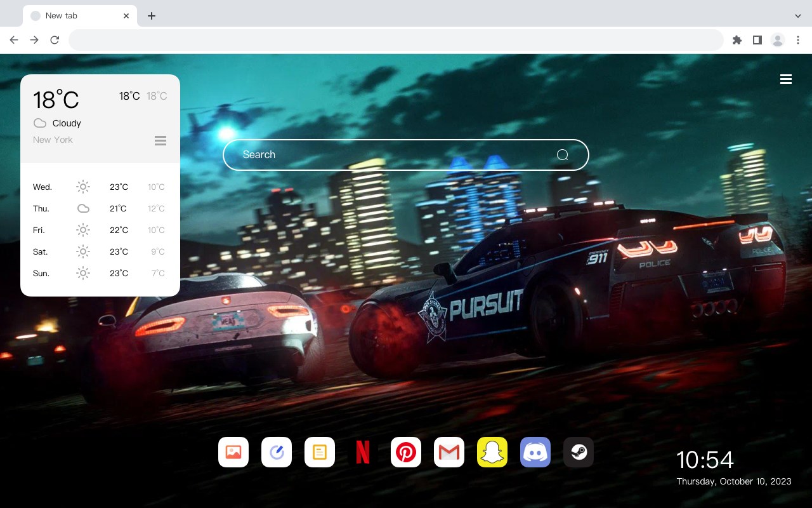Open a new browser tab
The width and height of the screenshot is (812, 508).
tap(151, 16)
